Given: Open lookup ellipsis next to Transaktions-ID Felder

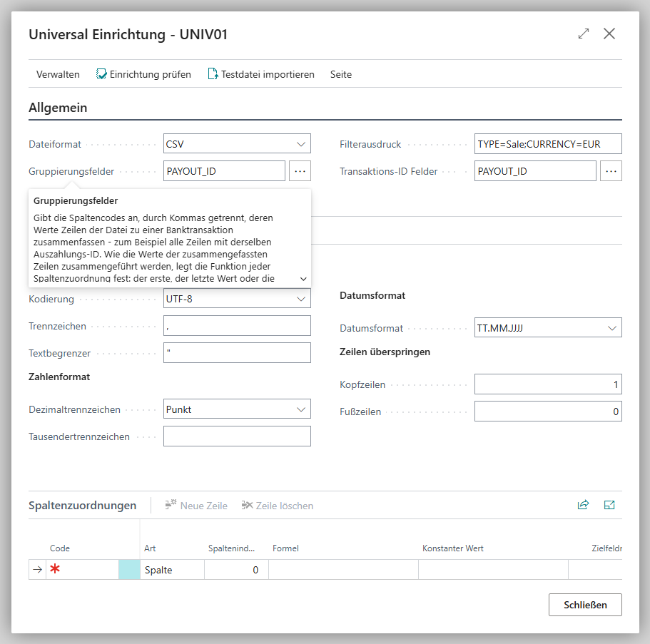Looking at the screenshot, I should coord(611,171).
